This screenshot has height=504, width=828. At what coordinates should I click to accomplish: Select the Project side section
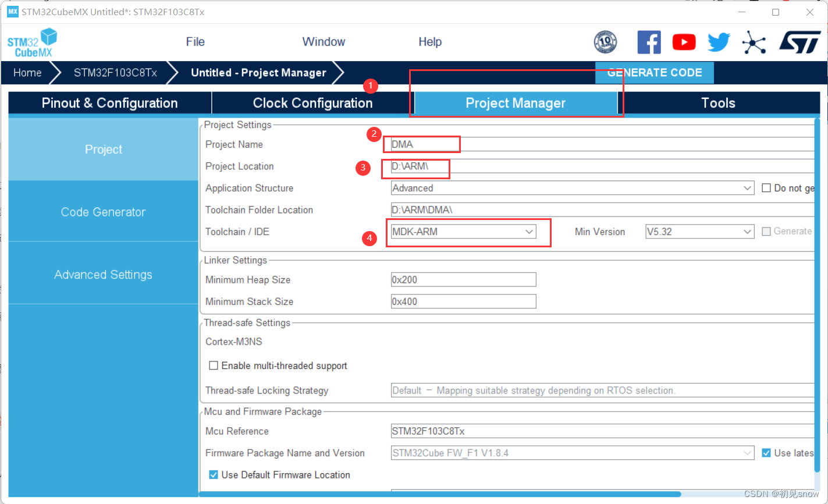point(104,150)
